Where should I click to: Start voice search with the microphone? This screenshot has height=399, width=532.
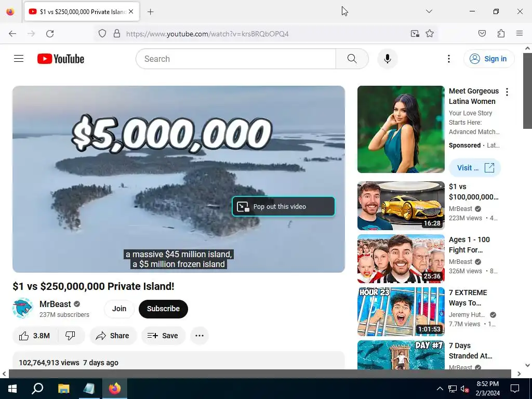387,59
